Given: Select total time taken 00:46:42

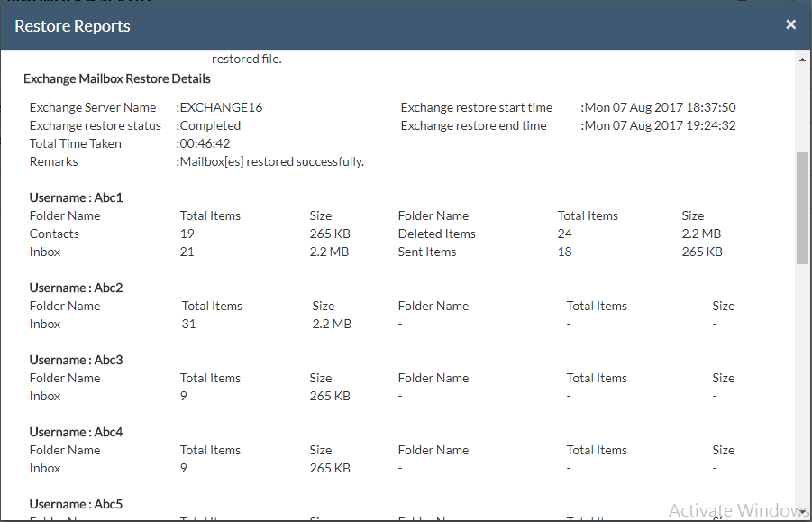Looking at the screenshot, I should tap(203, 143).
